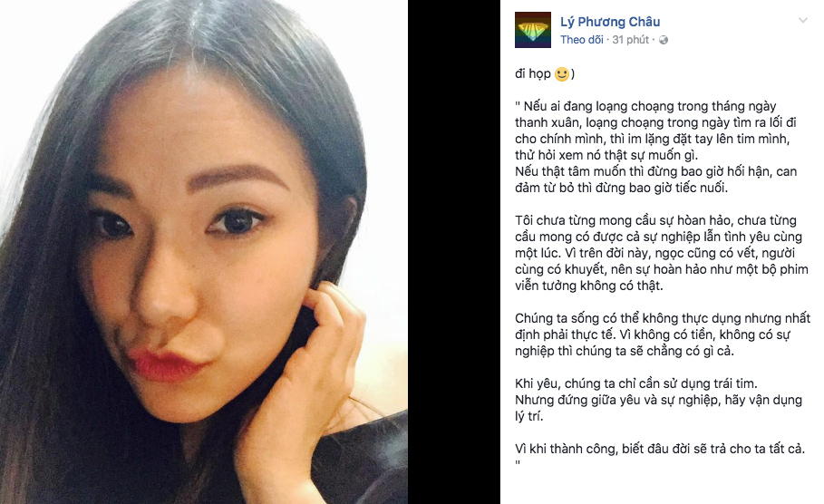Click the line "Khi yêu, chúng ta chỉ cần"
Viewport: 824px width, 504px height.
coord(635,383)
